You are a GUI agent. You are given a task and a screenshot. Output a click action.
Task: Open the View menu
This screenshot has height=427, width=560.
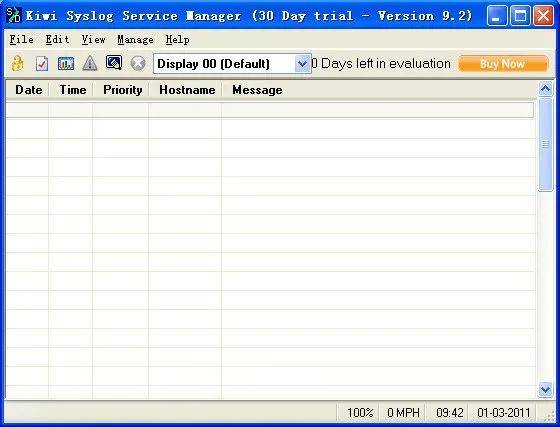point(93,39)
